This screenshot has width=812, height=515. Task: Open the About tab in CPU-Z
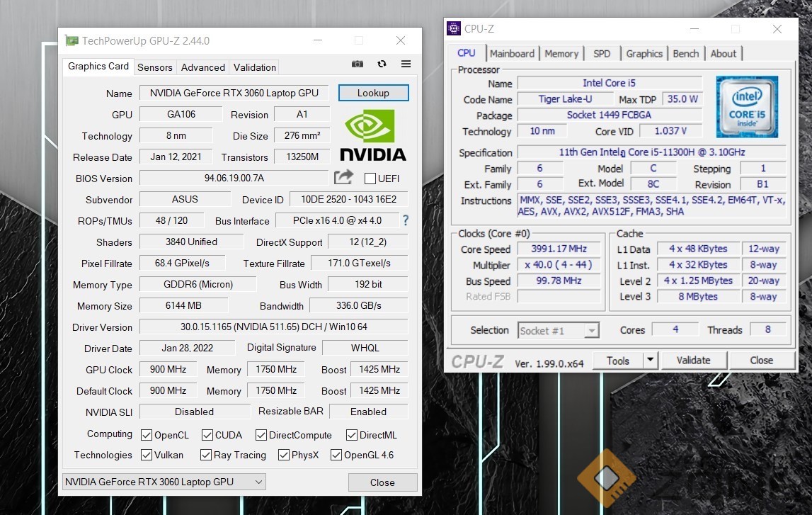pos(723,53)
